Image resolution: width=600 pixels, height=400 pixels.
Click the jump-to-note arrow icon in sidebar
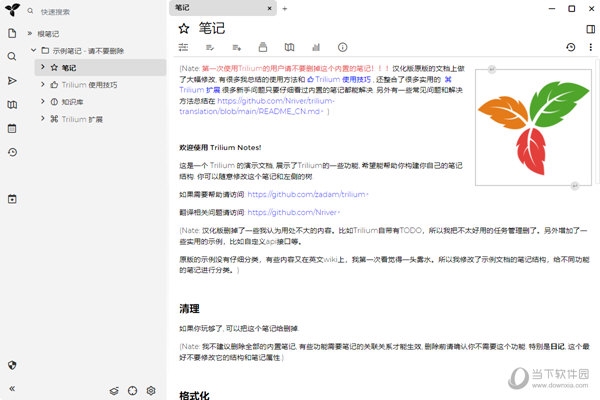pyautogui.click(x=12, y=80)
